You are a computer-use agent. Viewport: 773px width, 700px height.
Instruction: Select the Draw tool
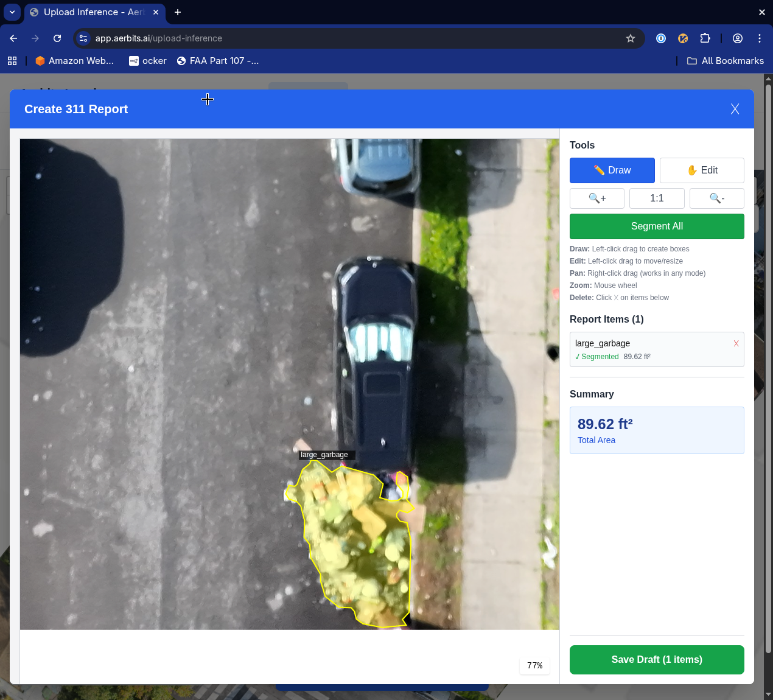(612, 170)
